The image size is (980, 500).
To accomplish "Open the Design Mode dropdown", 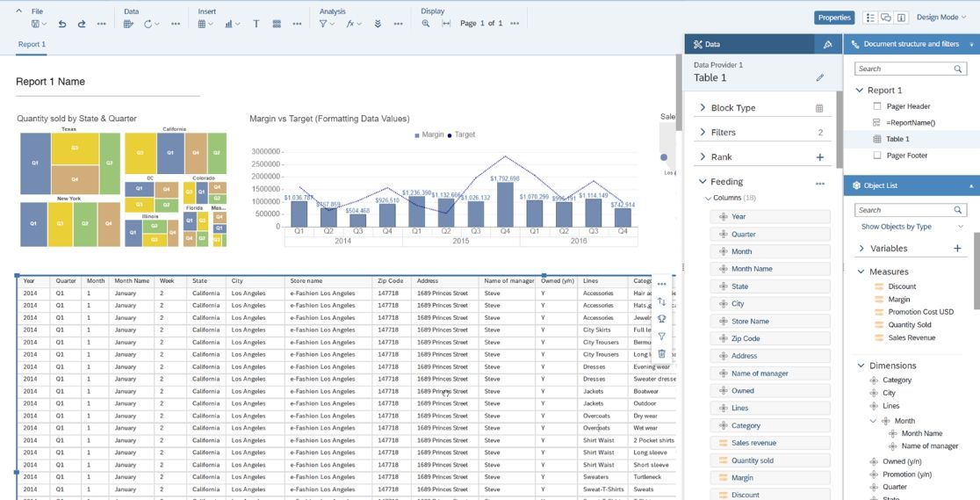I will coord(941,18).
